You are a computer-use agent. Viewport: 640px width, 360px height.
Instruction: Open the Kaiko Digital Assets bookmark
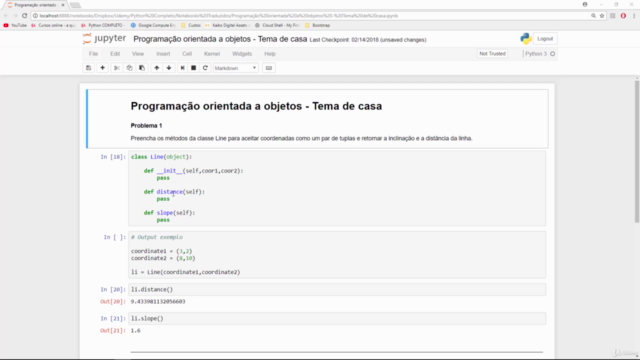tap(227, 25)
